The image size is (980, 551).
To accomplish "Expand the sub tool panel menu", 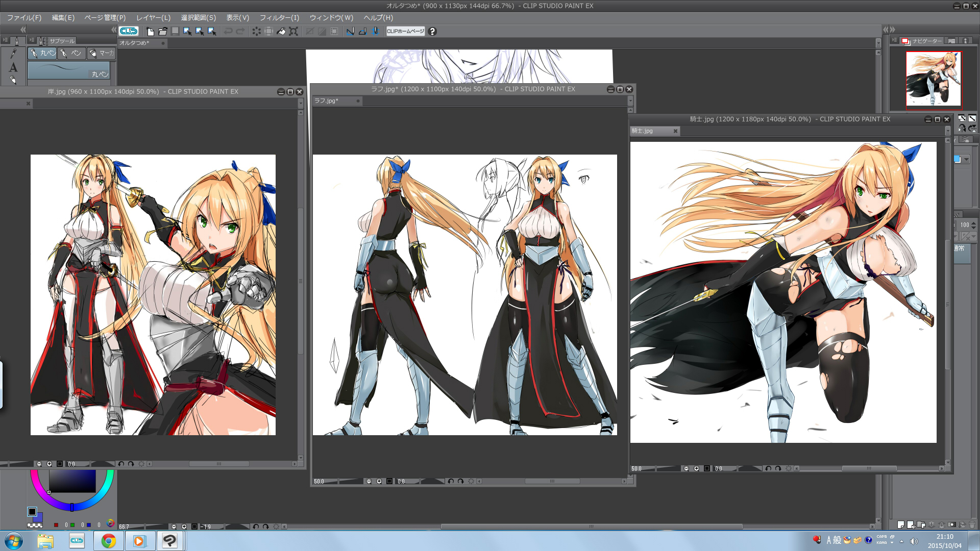I will click(32, 40).
